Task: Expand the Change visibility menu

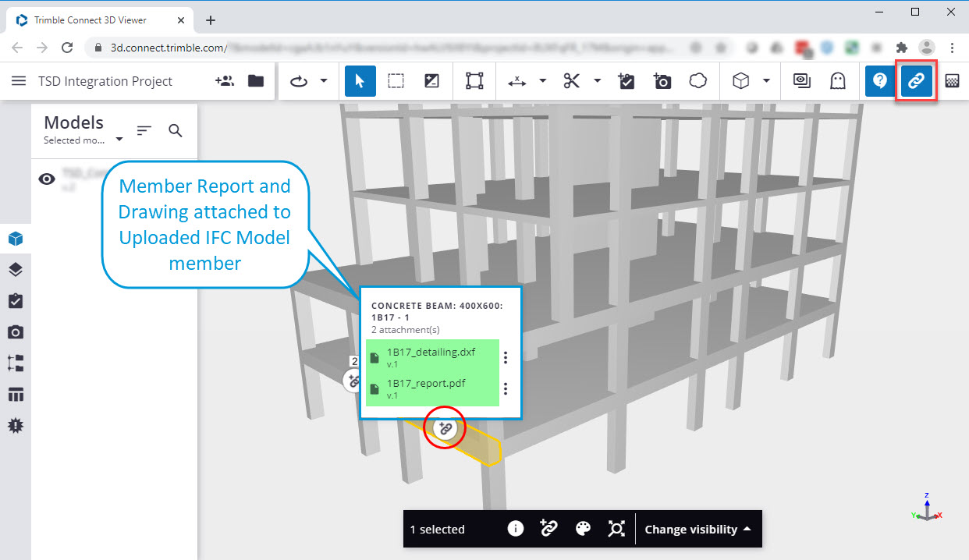Action: click(x=697, y=529)
